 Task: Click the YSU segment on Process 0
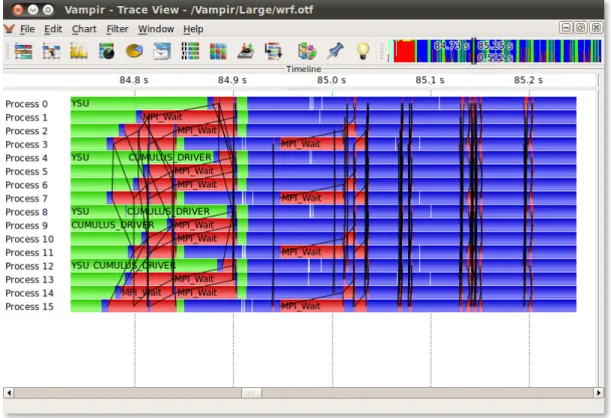[139, 103]
